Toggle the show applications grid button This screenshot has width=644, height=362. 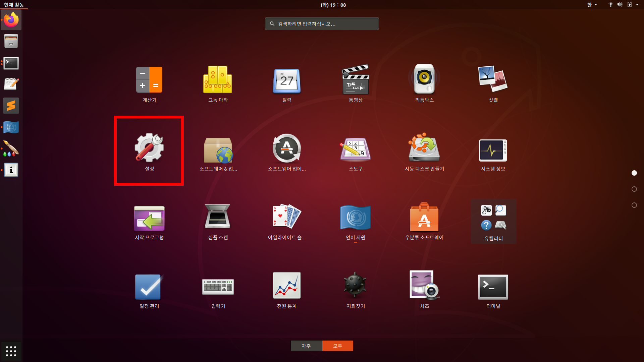tap(11, 351)
